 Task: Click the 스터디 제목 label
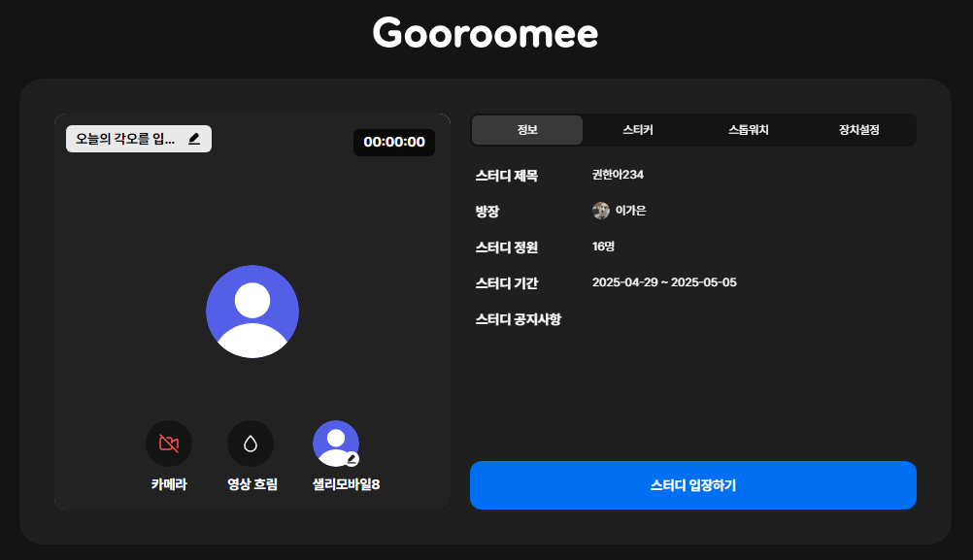point(506,176)
